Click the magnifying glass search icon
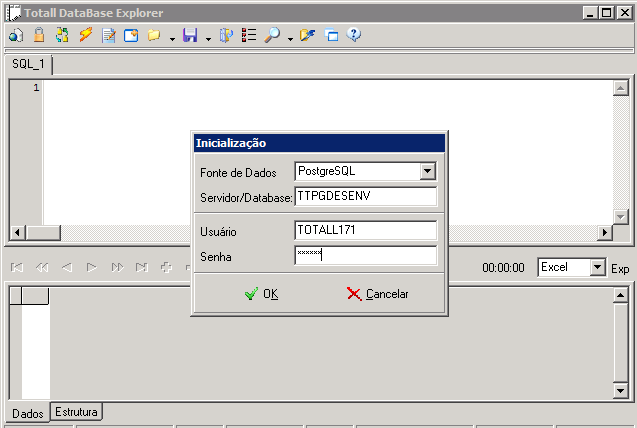This screenshot has height=428, width=637. pyautogui.click(x=272, y=35)
